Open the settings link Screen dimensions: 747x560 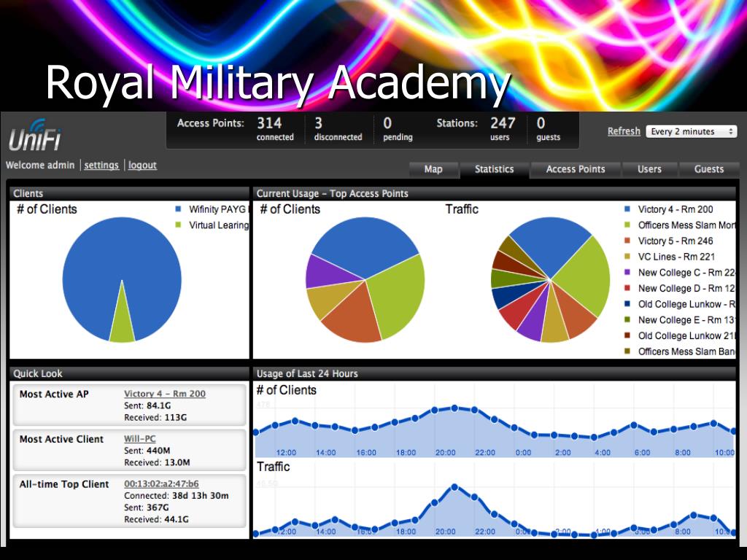(x=101, y=166)
